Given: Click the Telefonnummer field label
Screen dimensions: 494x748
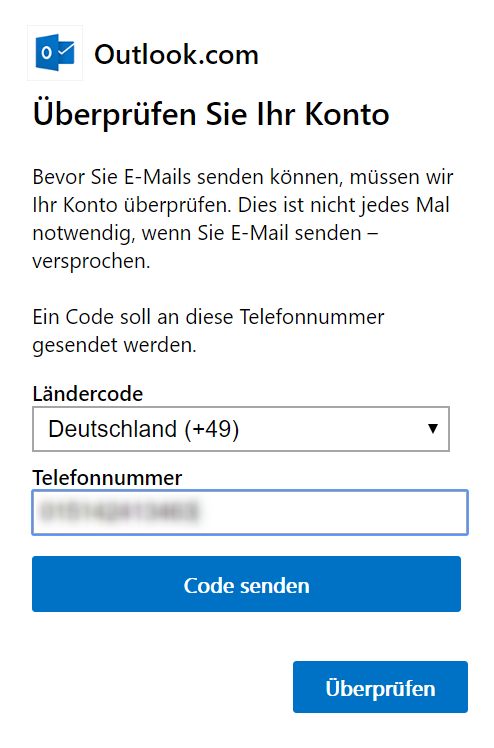Looking at the screenshot, I should (107, 478).
